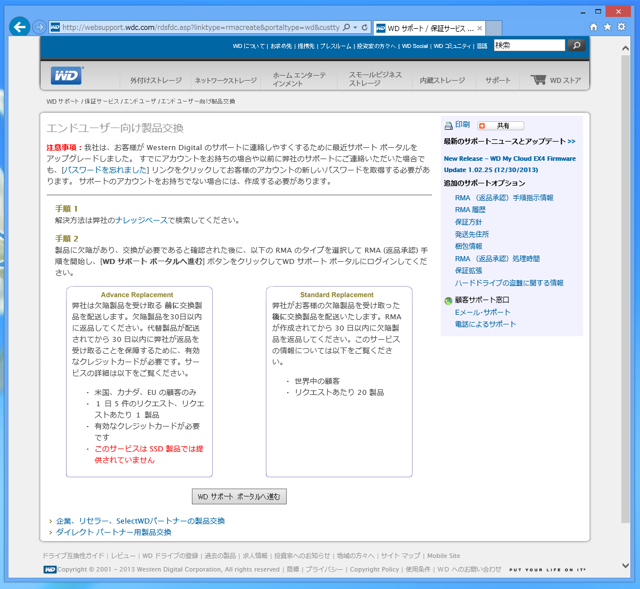
Task: Click the Standard Replacement heading text
Action: click(337, 295)
